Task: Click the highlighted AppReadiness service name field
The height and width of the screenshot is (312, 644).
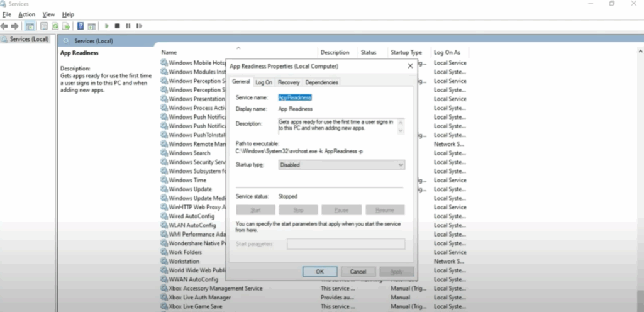Action: pyautogui.click(x=295, y=97)
